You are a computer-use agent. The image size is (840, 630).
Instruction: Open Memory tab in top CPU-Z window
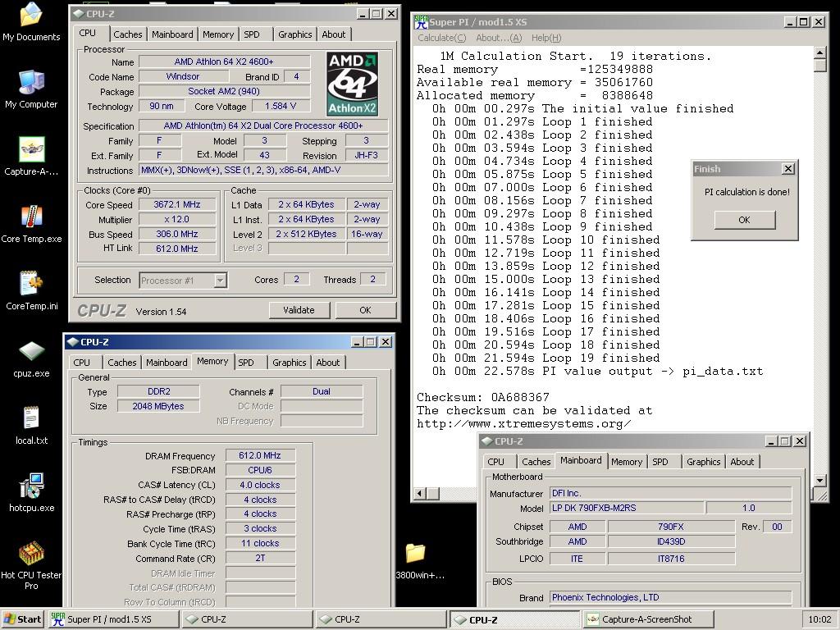[218, 34]
